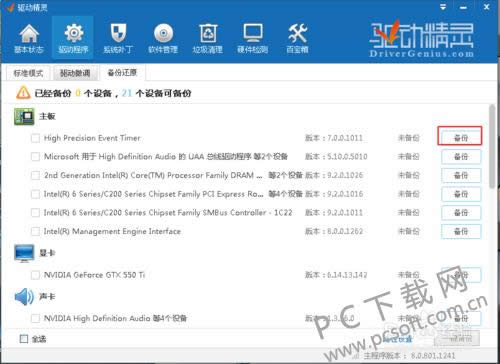The height and width of the screenshot is (364, 500).
Task: Click the device list vertical scrollbar
Action: coord(492,146)
